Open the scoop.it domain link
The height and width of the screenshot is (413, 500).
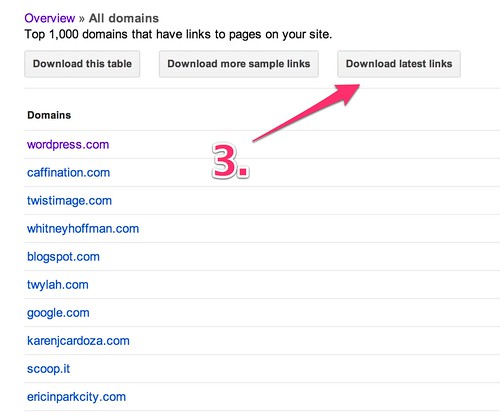pos(49,369)
